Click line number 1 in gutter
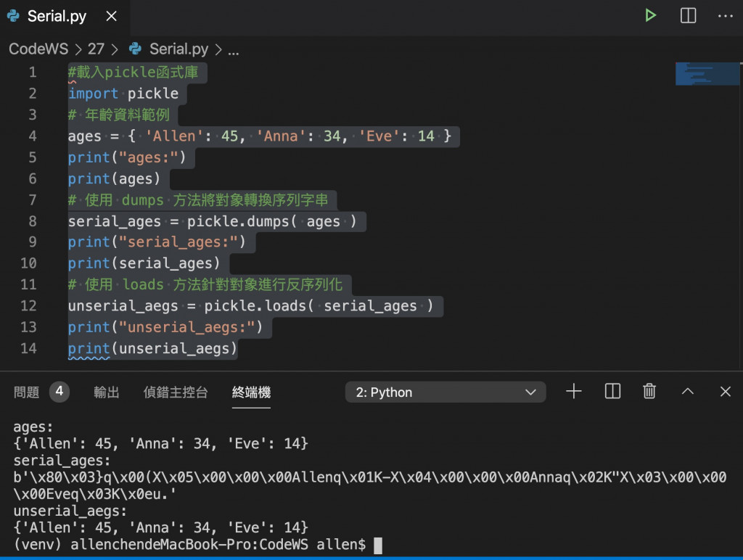743x560 pixels. click(32, 73)
